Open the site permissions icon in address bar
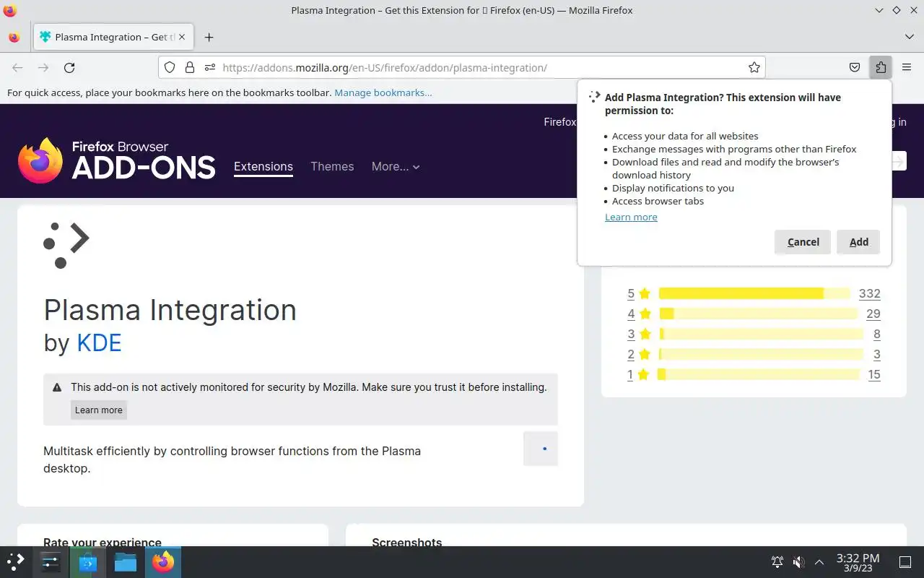The height and width of the screenshot is (578, 924). point(210,67)
